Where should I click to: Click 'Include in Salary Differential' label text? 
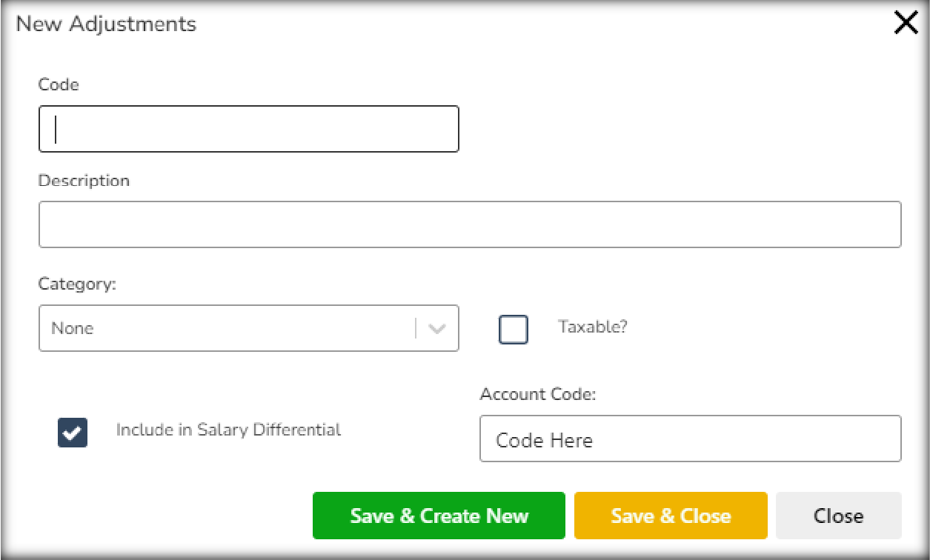point(228,430)
